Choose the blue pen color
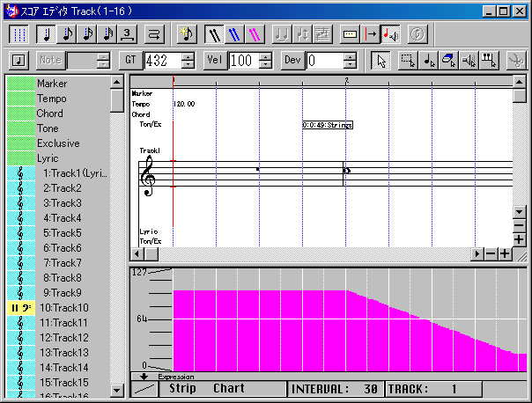 click(x=234, y=34)
